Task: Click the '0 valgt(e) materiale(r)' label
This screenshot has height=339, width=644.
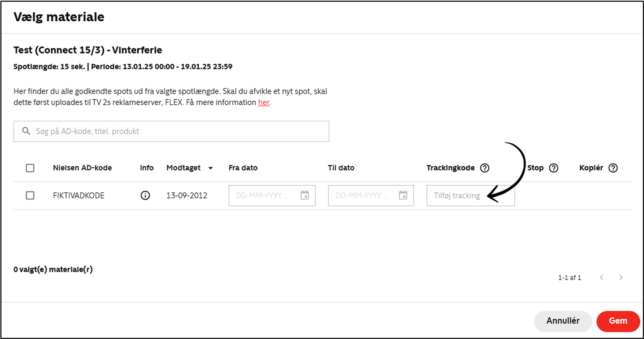Action: [x=53, y=269]
